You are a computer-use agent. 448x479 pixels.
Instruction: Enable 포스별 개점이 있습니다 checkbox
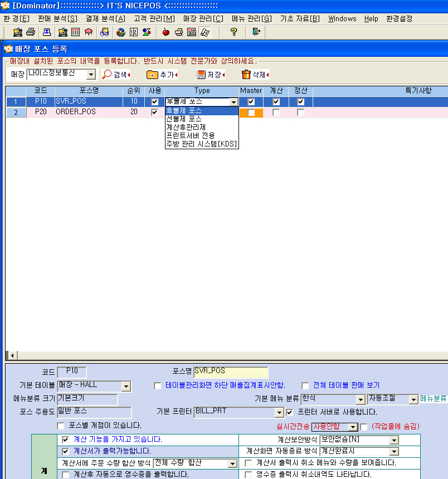point(61,426)
